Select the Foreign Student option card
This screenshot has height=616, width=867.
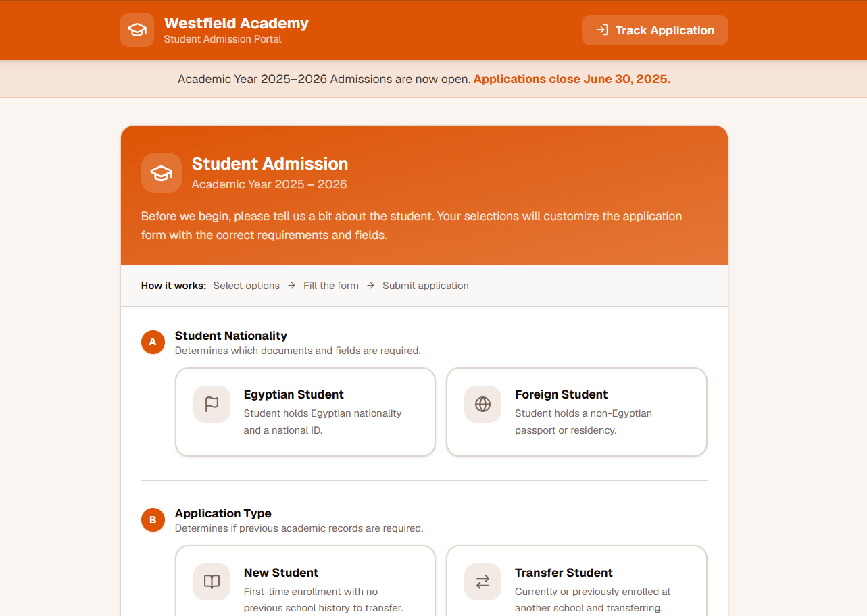(576, 412)
